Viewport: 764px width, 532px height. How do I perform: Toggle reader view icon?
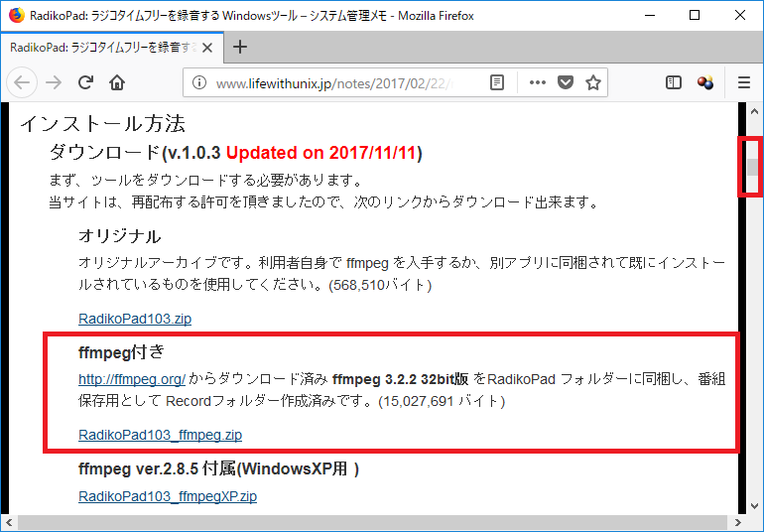click(x=496, y=82)
